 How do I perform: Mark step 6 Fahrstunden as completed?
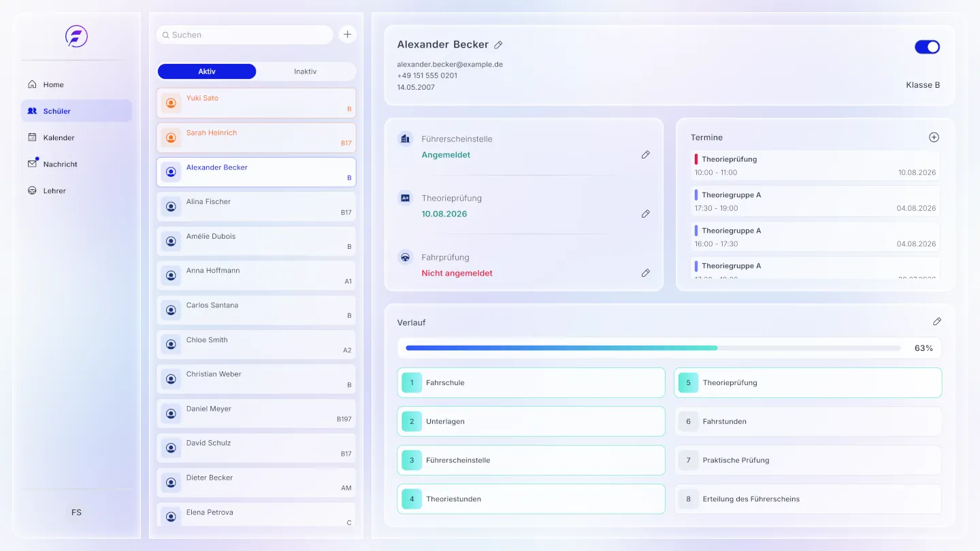(808, 422)
